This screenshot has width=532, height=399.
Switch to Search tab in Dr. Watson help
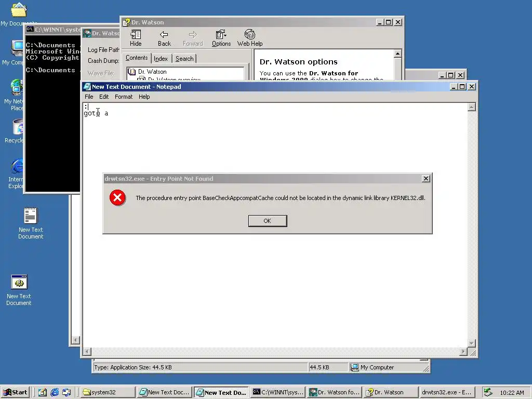coord(184,59)
